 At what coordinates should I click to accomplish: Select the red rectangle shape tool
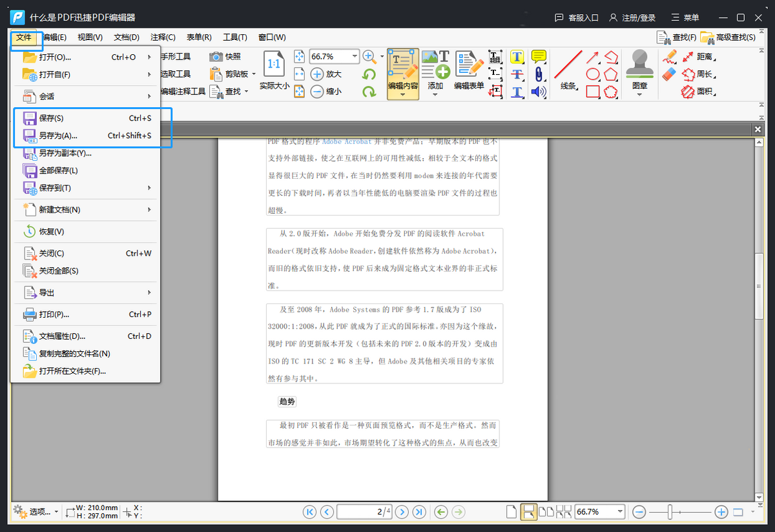pos(593,92)
